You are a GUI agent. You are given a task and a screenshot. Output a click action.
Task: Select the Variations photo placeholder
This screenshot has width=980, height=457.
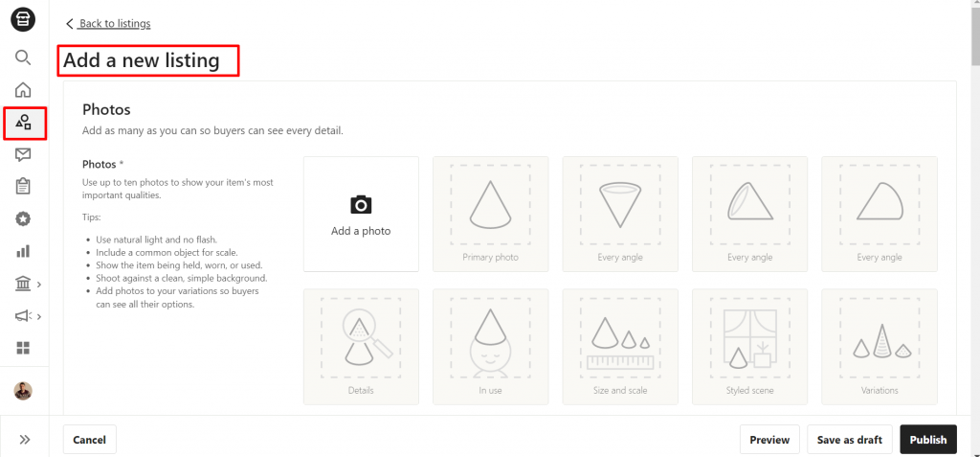880,347
